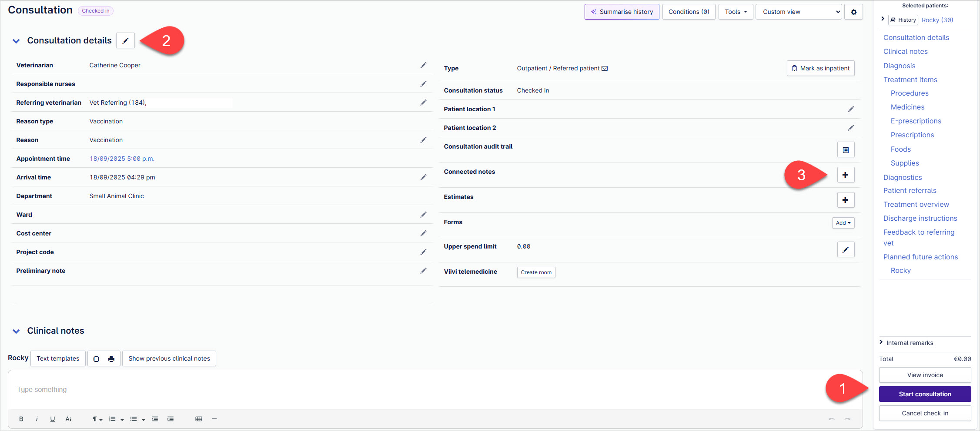The height and width of the screenshot is (431, 980).
Task: Redo edit in notes editor
Action: pyautogui.click(x=847, y=419)
